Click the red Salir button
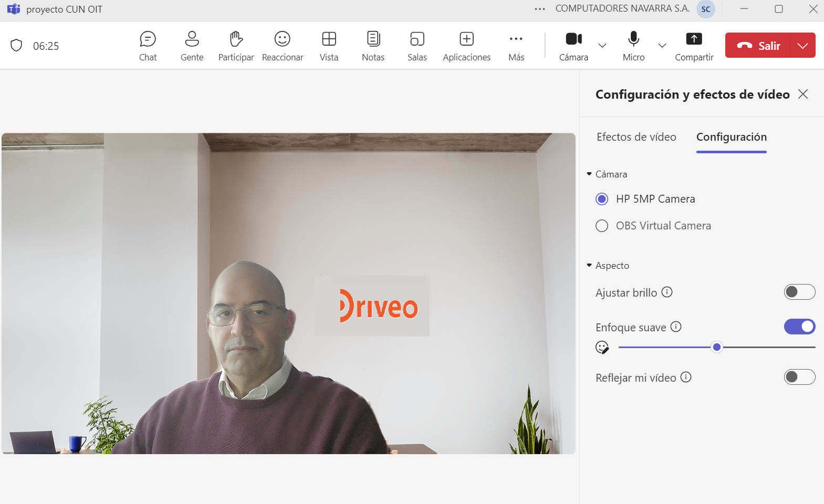The width and height of the screenshot is (824, 504). coord(758,46)
